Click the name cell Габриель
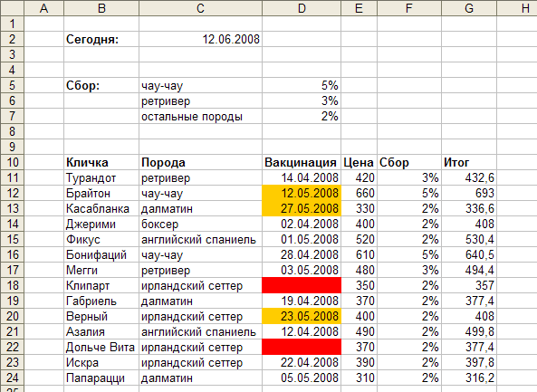The height and width of the screenshot is (392, 537). coord(101,301)
